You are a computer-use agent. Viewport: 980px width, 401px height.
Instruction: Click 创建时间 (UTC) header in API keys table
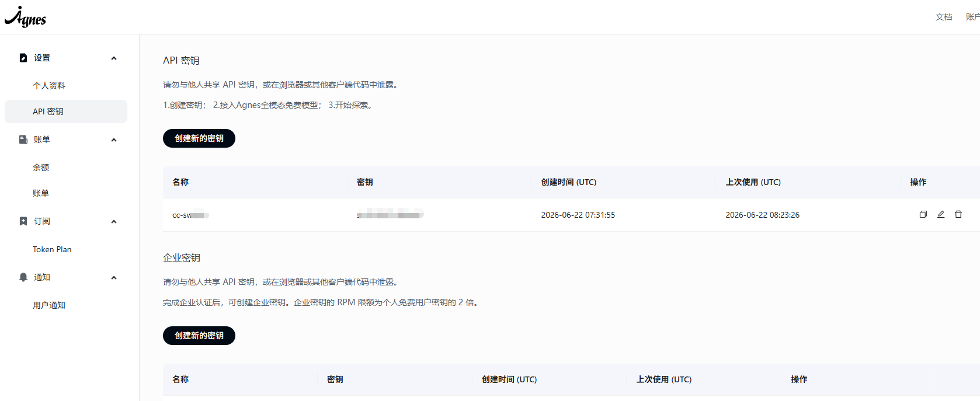pos(569,182)
